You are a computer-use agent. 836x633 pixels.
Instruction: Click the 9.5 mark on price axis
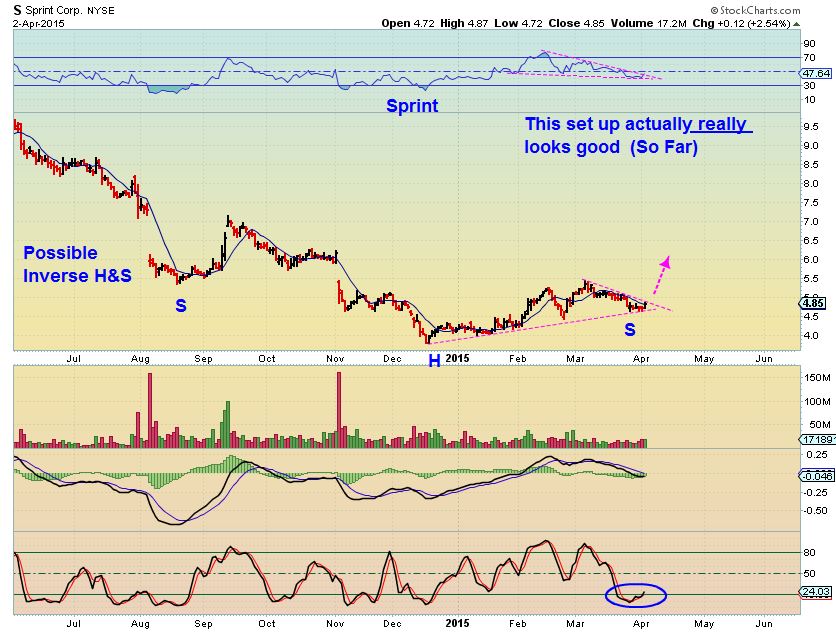811,126
